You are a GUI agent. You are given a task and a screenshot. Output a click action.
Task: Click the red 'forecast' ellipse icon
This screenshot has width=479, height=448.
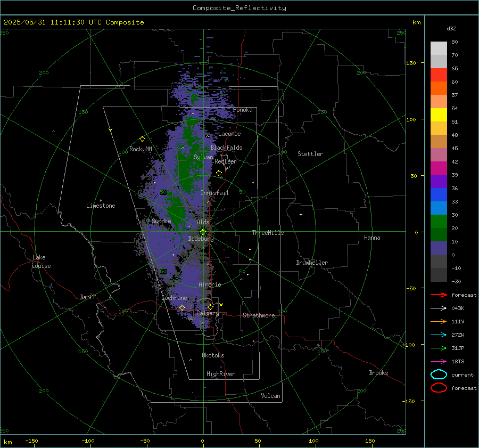[x=439, y=388]
